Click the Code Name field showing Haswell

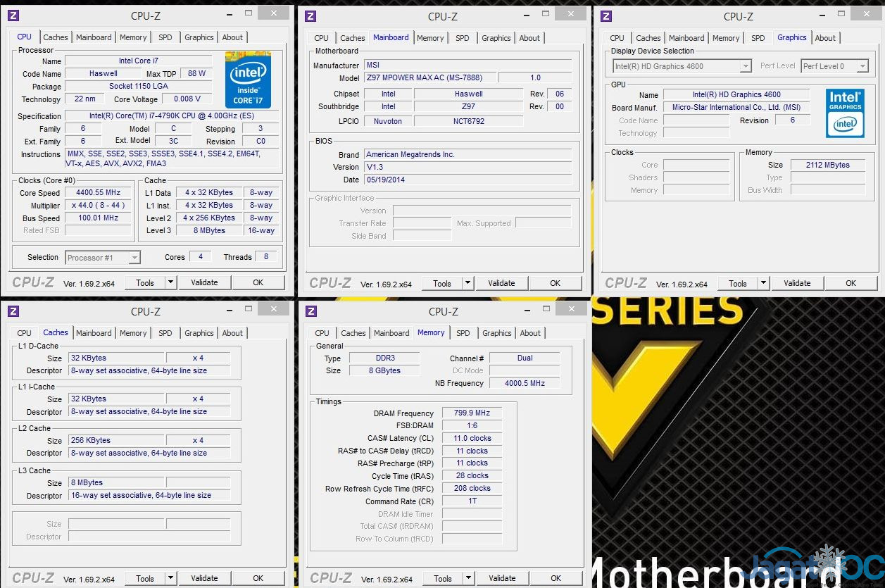[x=103, y=74]
